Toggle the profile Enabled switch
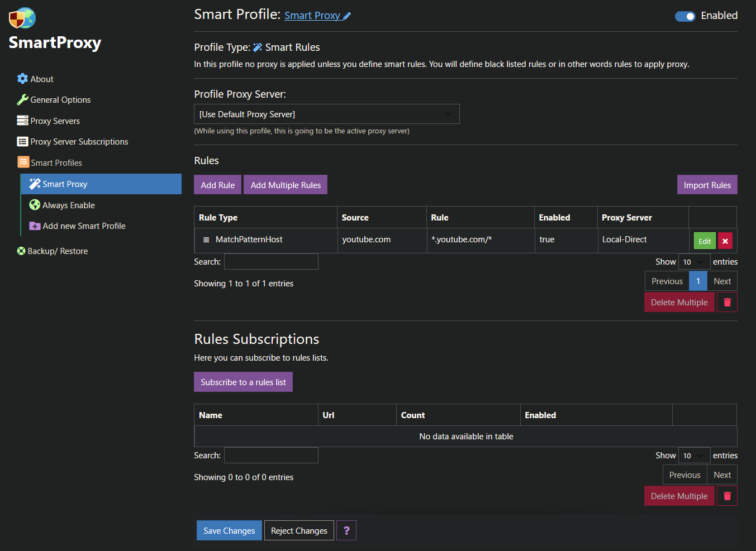This screenshot has height=551, width=756. click(x=685, y=16)
